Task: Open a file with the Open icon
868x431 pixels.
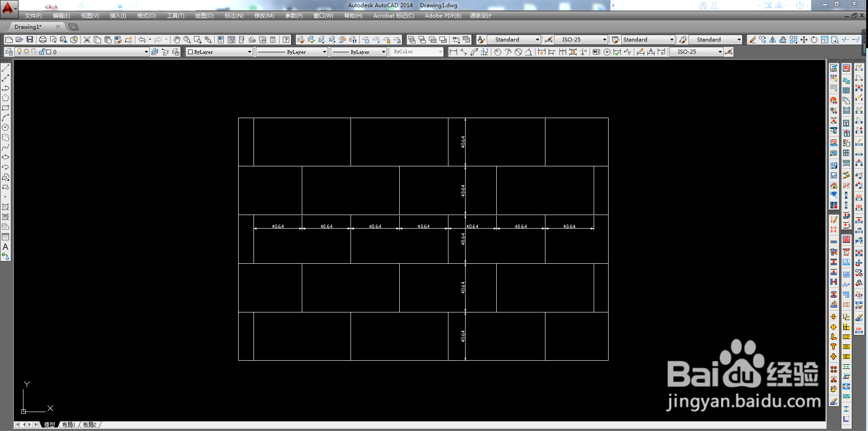Action: tap(19, 40)
